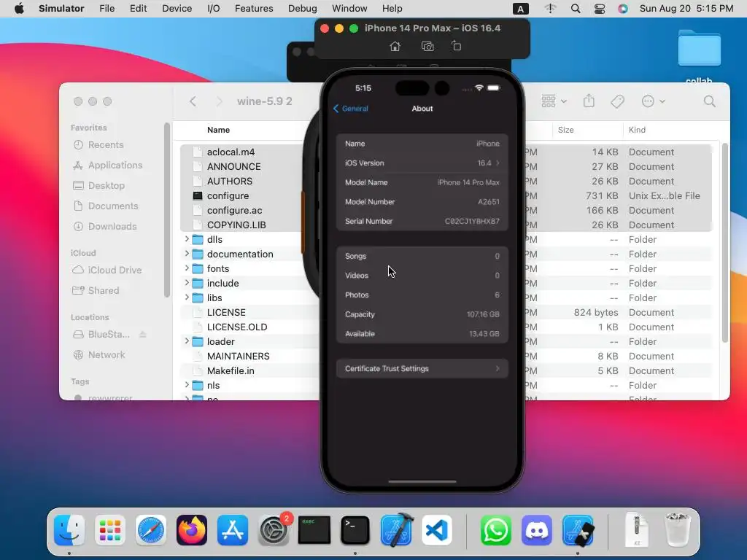Select the LICENSE.OLD file
The width and height of the screenshot is (747, 560).
237,327
